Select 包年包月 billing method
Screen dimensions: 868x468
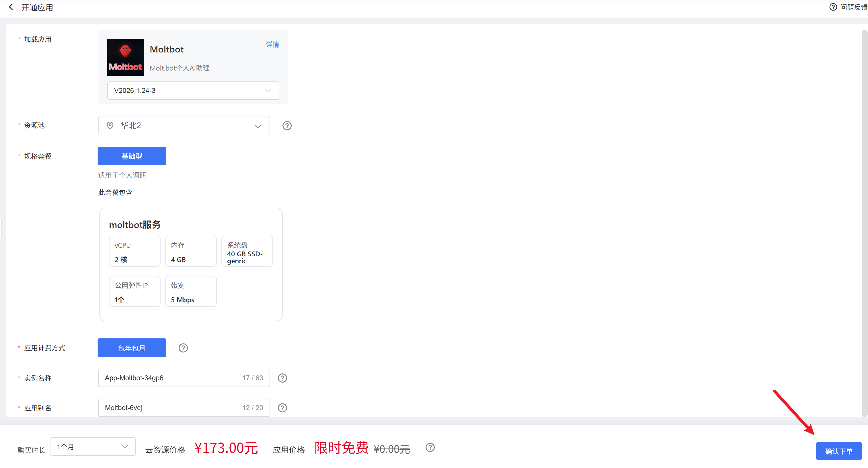(132, 348)
